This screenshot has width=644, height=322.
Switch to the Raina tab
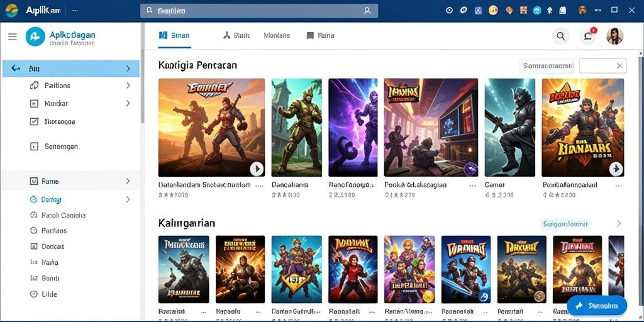[320, 35]
